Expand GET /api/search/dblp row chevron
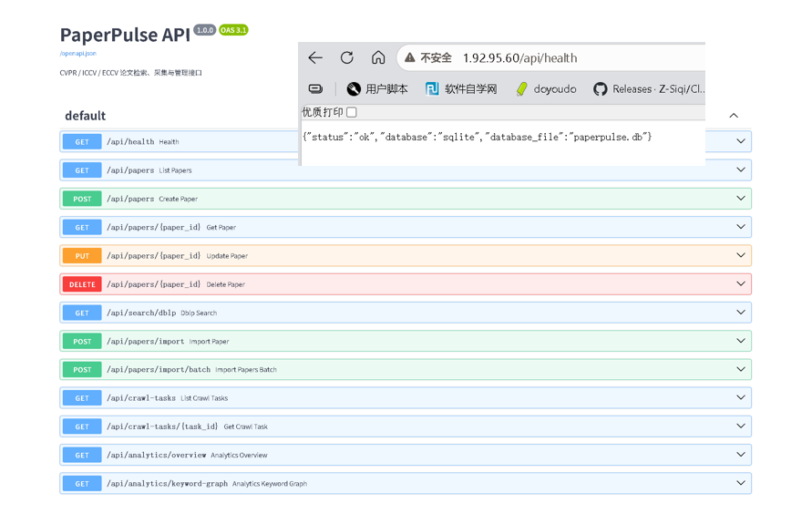The width and height of the screenshot is (812, 524). point(741,313)
